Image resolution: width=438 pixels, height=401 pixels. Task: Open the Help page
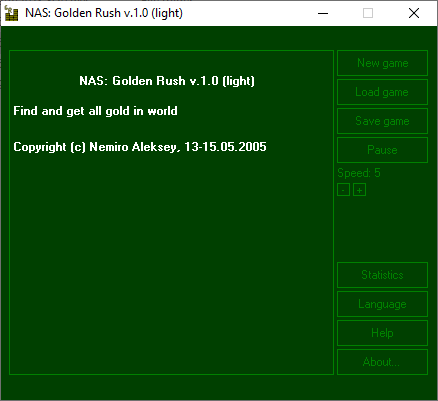coord(382,333)
